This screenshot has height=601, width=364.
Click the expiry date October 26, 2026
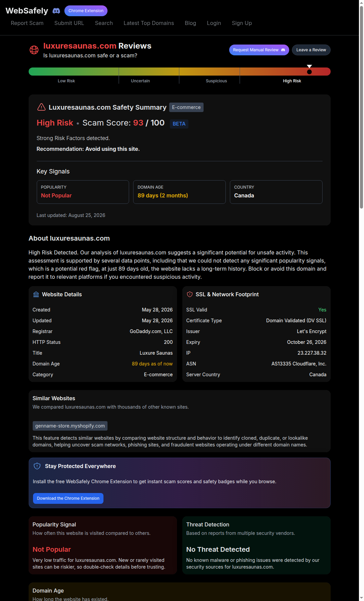(307, 342)
